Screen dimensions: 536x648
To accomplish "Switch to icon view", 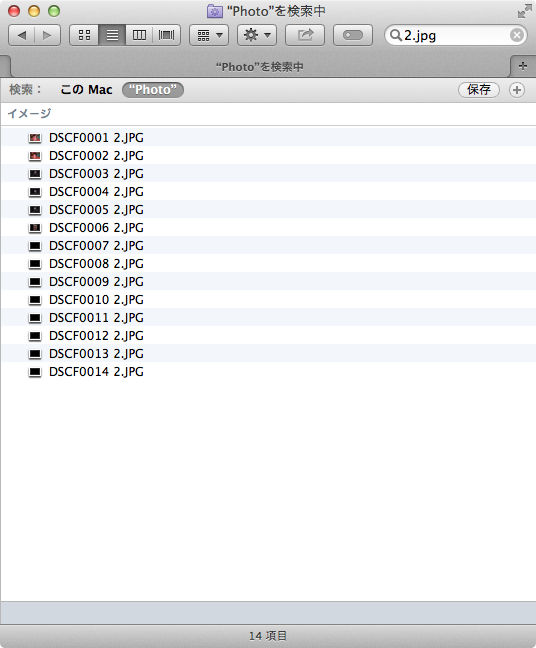I will (x=84, y=36).
